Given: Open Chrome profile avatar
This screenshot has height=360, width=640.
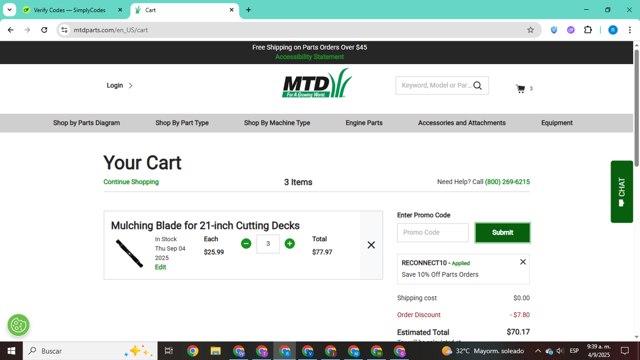Looking at the screenshot, I should (x=613, y=30).
